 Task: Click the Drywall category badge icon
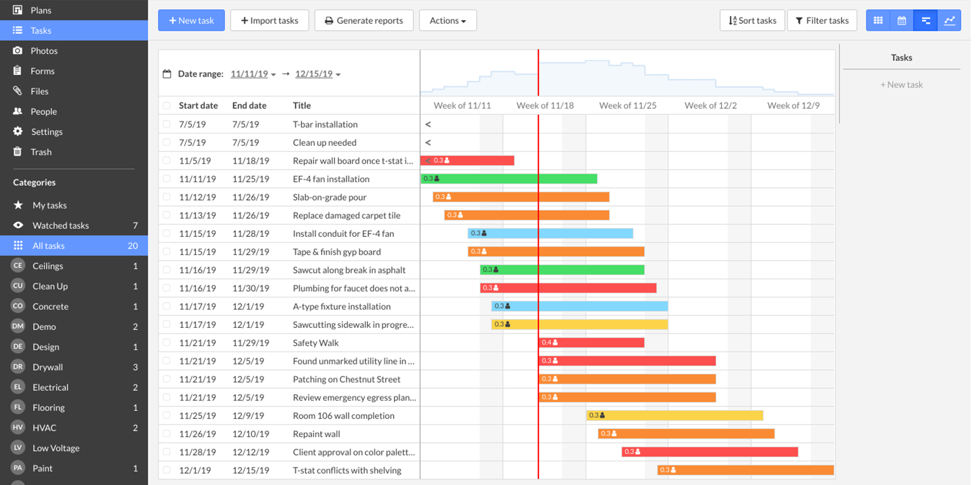pyautogui.click(x=18, y=367)
